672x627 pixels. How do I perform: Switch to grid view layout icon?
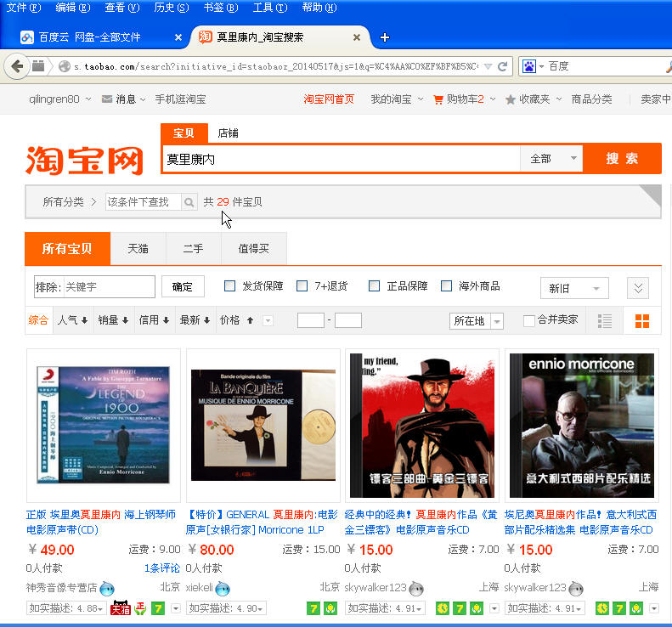coord(642,320)
